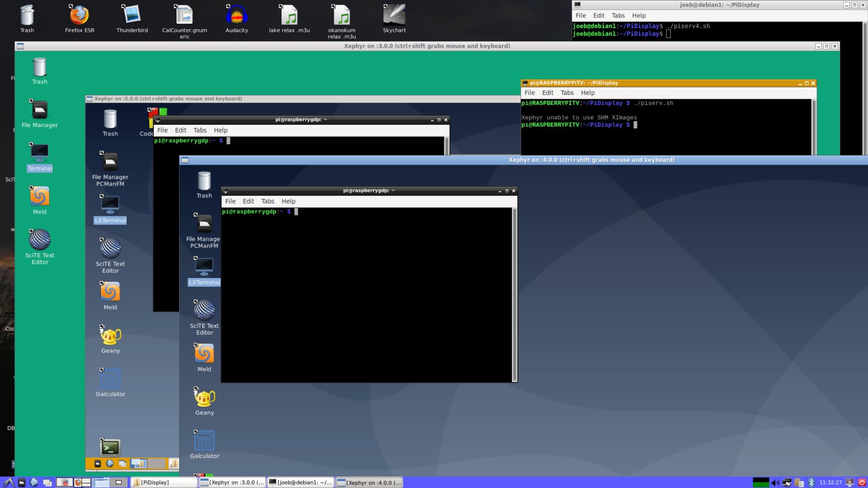Image resolution: width=868 pixels, height=488 pixels.
Task: Launch Audacity from the desktop
Action: point(237,16)
